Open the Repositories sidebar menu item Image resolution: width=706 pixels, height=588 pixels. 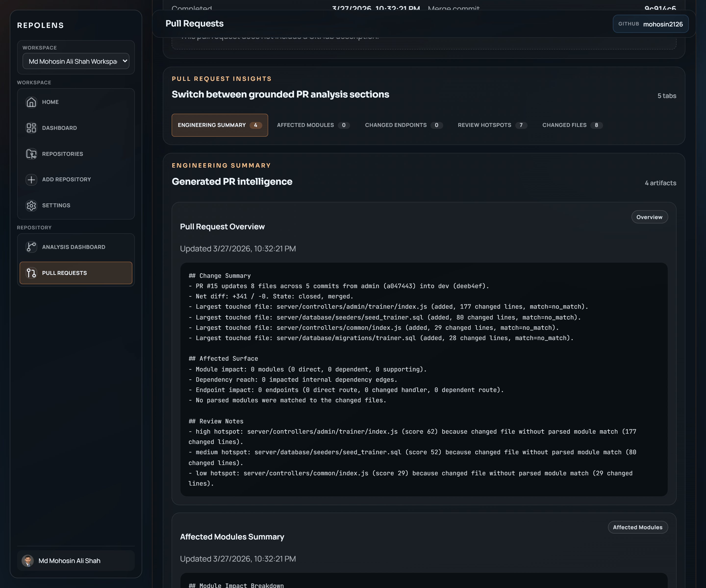pos(63,154)
